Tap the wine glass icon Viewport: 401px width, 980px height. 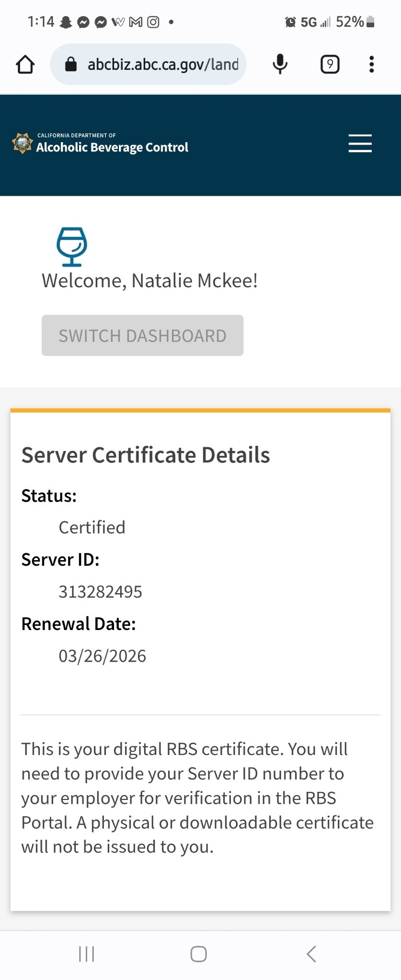click(x=72, y=247)
